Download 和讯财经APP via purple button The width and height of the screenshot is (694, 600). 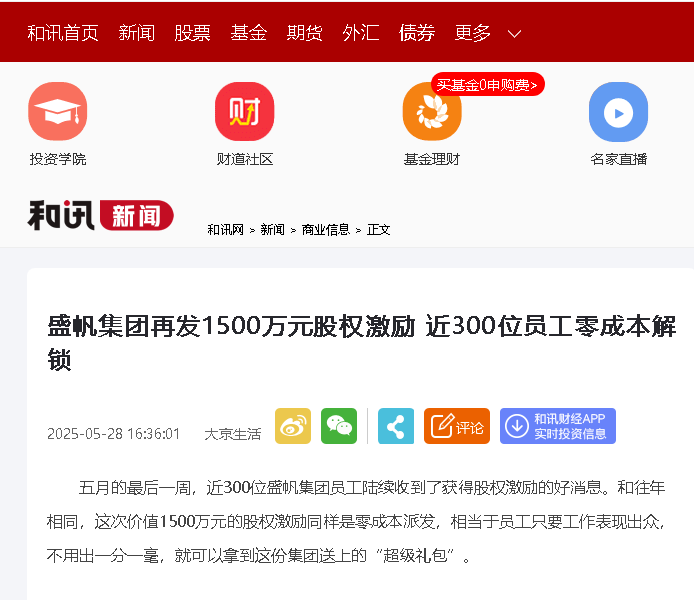558,426
